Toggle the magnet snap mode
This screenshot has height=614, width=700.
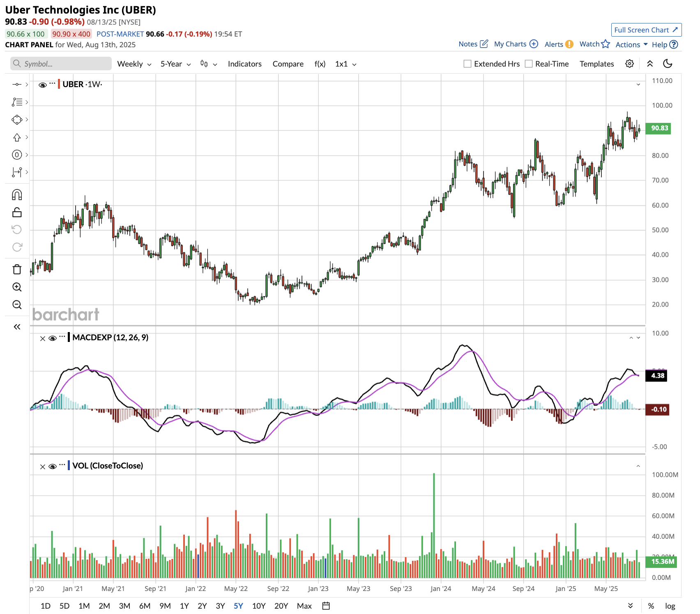click(17, 194)
